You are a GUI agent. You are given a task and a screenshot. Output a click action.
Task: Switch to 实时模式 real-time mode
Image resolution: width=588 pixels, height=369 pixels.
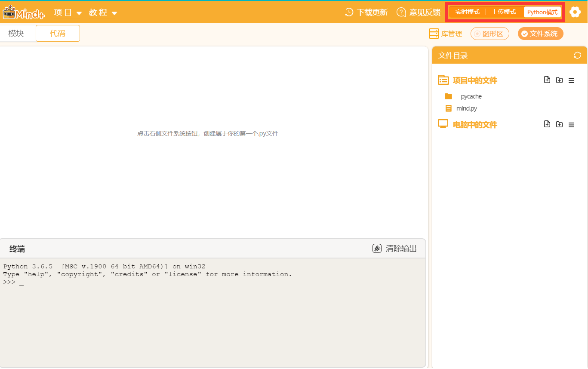tap(467, 12)
